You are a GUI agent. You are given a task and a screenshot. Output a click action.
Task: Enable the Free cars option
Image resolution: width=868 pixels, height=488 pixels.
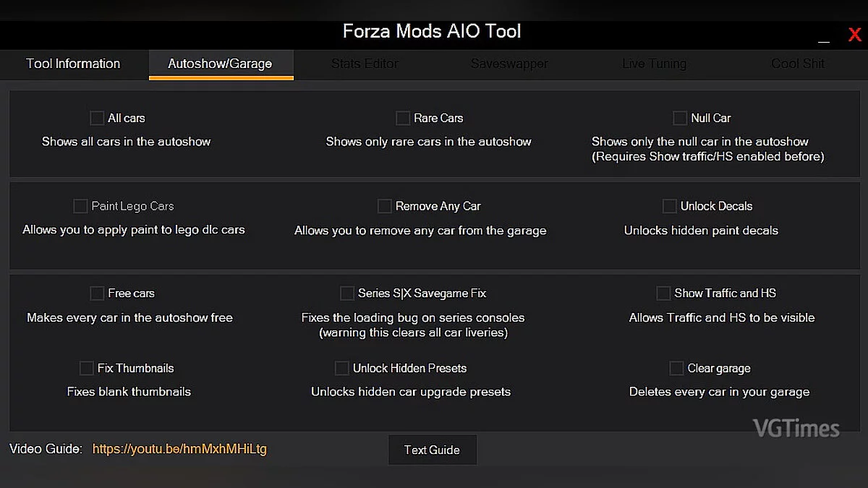[97, 294]
